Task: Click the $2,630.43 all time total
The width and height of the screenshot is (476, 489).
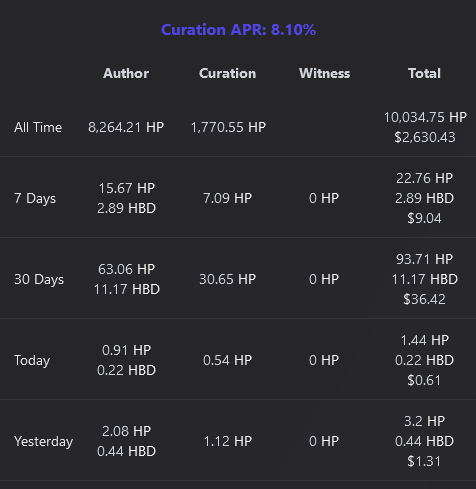Action: 425,137
